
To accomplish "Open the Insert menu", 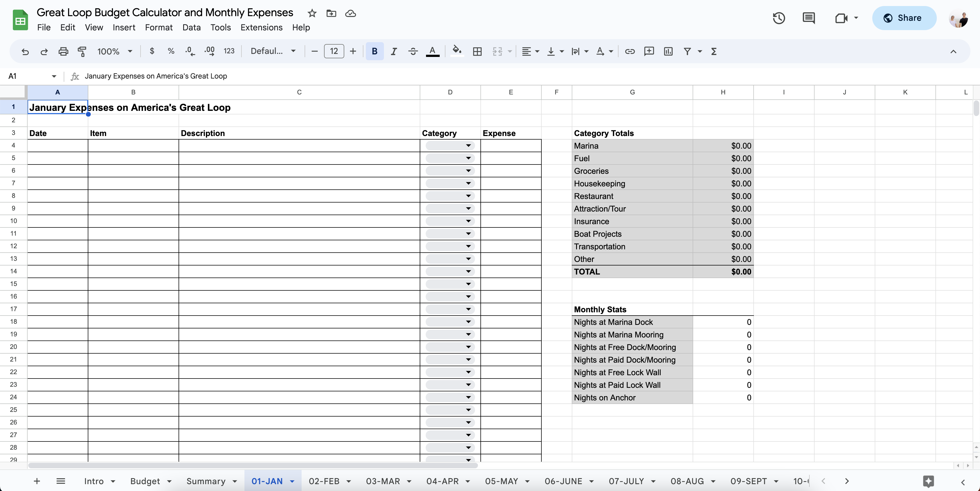I will [124, 27].
